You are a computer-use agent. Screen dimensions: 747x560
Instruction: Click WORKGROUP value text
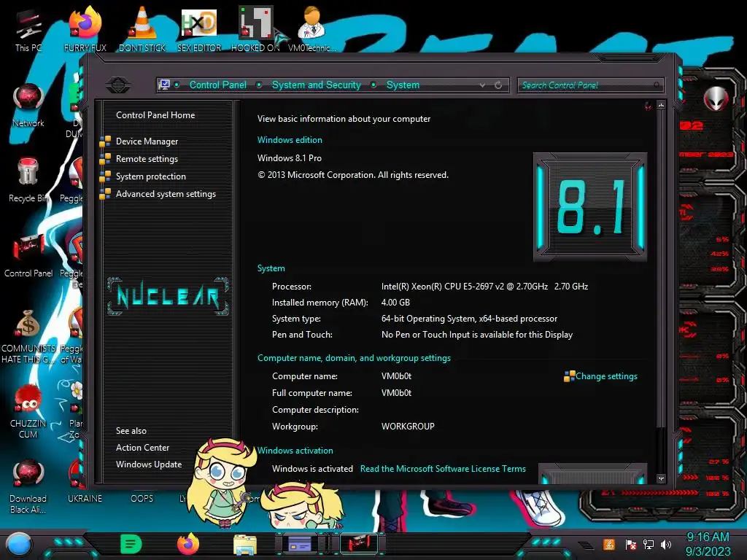(408, 427)
